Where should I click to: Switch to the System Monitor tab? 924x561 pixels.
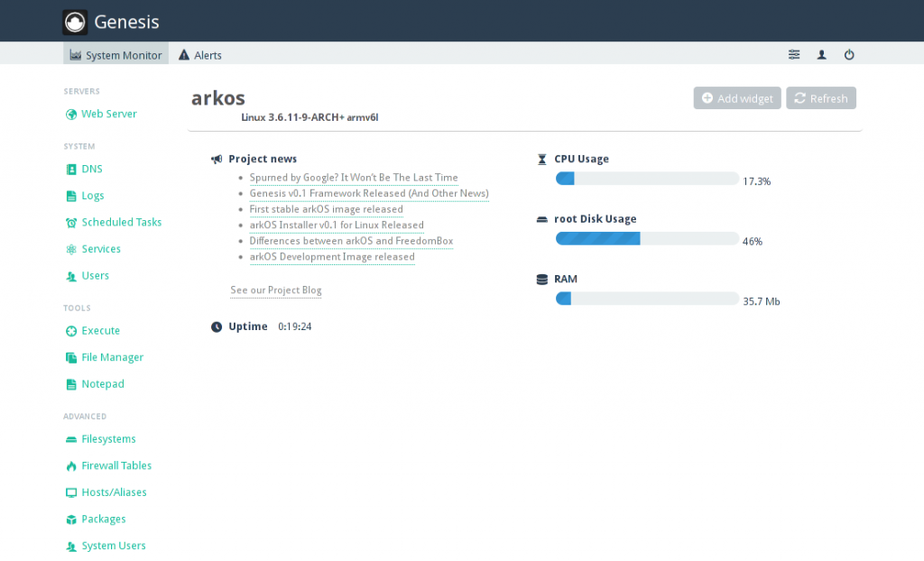(x=115, y=54)
